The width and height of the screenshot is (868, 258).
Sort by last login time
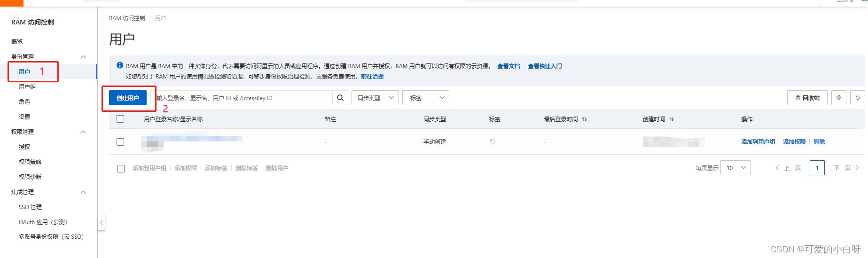(584, 119)
